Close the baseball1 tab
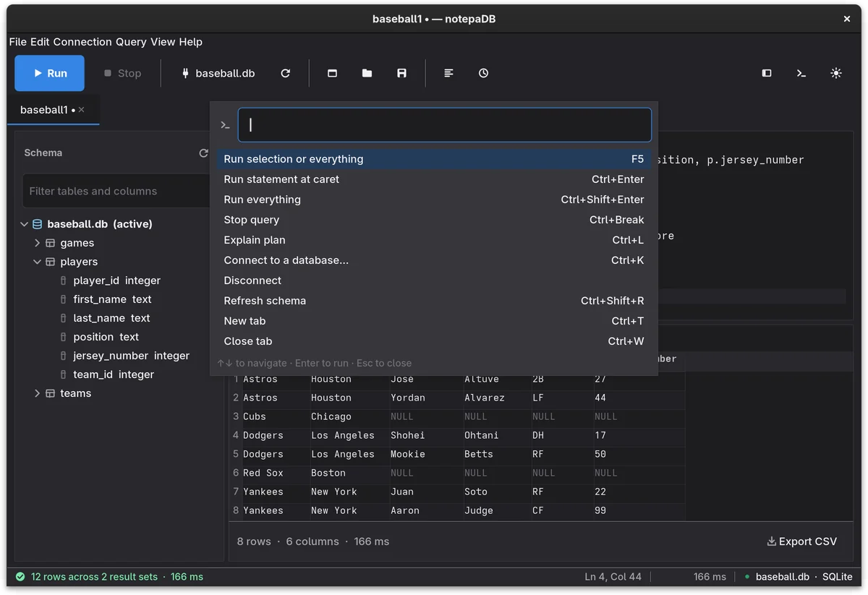The image size is (868, 595). 82,110
